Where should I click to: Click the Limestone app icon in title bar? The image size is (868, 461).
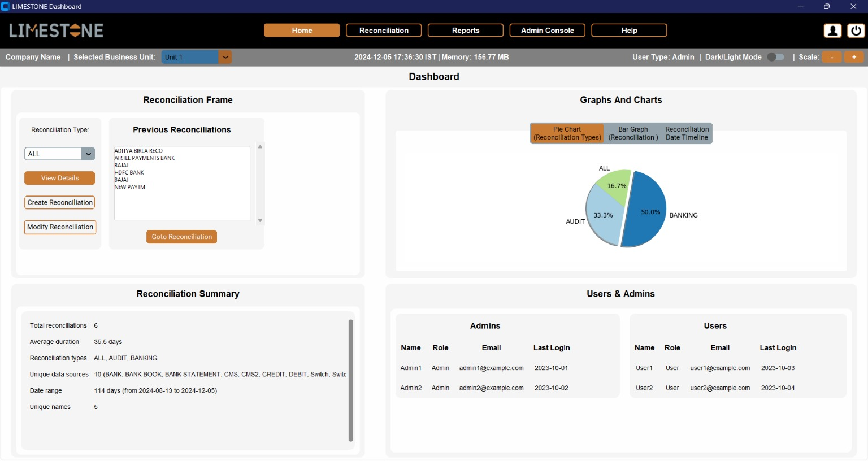point(5,6)
